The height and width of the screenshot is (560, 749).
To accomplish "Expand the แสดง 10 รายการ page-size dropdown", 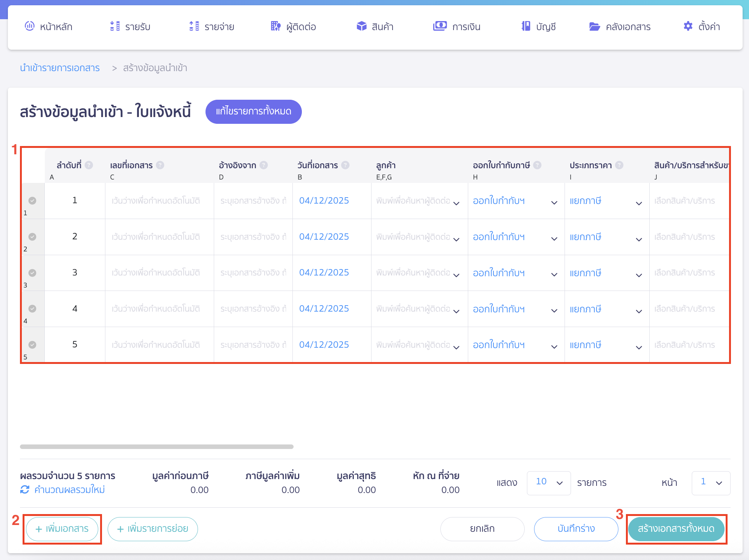I will pos(549,483).
